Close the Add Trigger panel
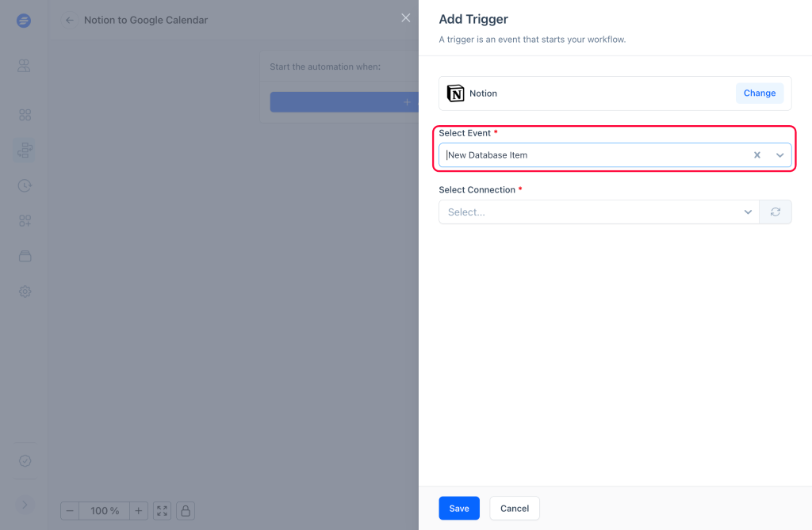The height and width of the screenshot is (530, 812). coord(406,18)
